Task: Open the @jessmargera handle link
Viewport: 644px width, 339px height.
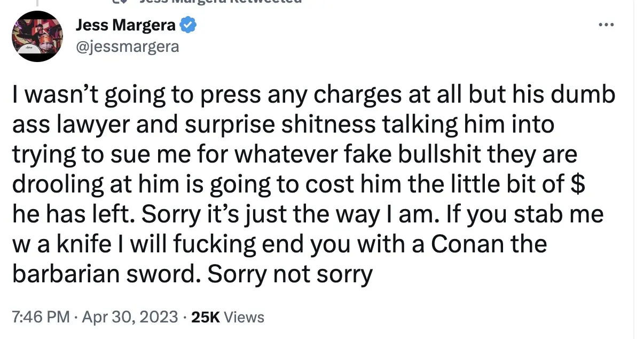Action: point(128,47)
